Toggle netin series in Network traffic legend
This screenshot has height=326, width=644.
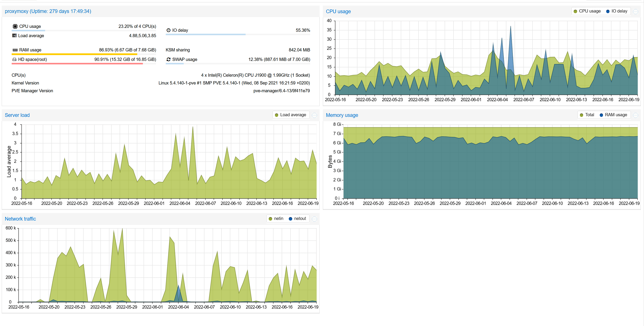pos(276,218)
